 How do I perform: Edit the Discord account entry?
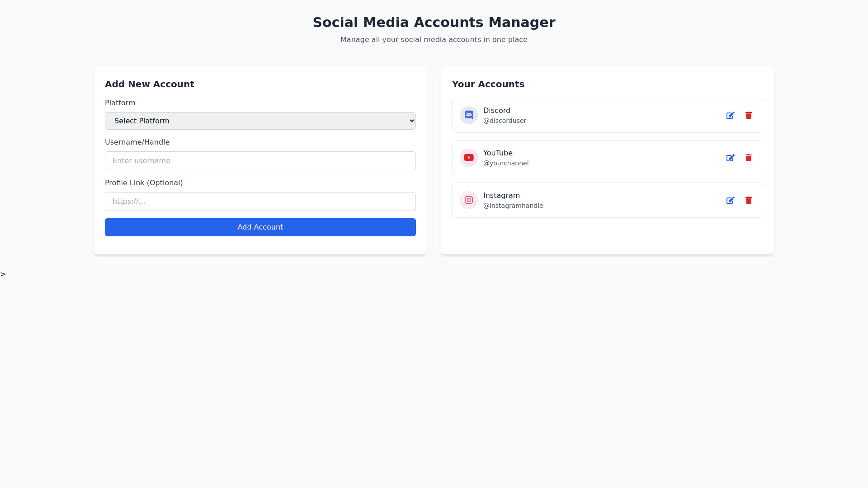point(730,115)
